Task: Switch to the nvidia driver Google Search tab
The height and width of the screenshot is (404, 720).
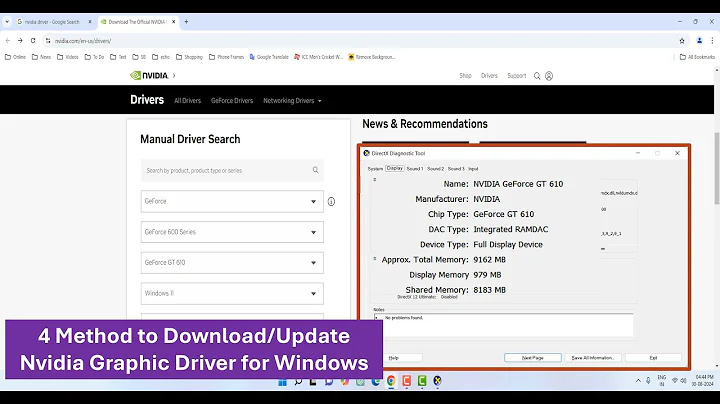Action: pos(52,22)
